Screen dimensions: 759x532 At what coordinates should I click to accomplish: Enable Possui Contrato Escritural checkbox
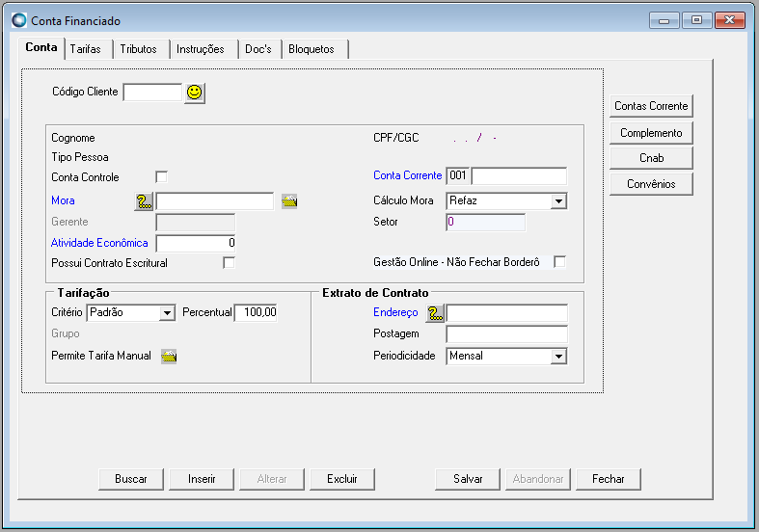[x=229, y=262]
